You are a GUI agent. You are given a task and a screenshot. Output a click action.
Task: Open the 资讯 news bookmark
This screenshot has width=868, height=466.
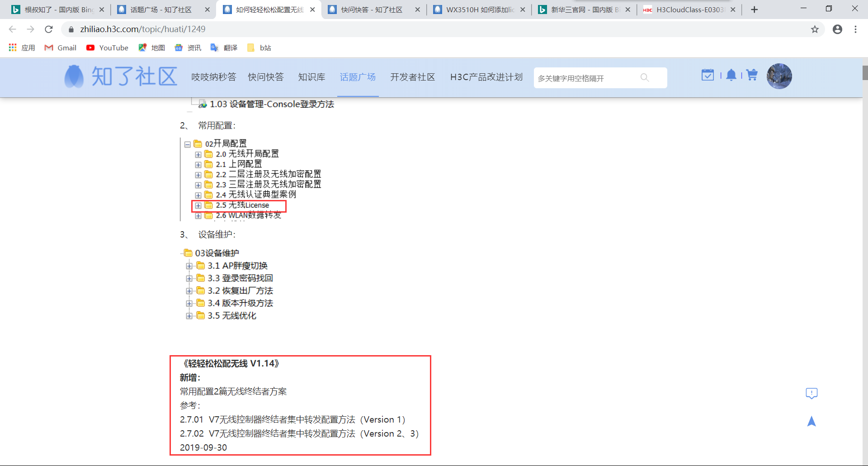pos(188,48)
